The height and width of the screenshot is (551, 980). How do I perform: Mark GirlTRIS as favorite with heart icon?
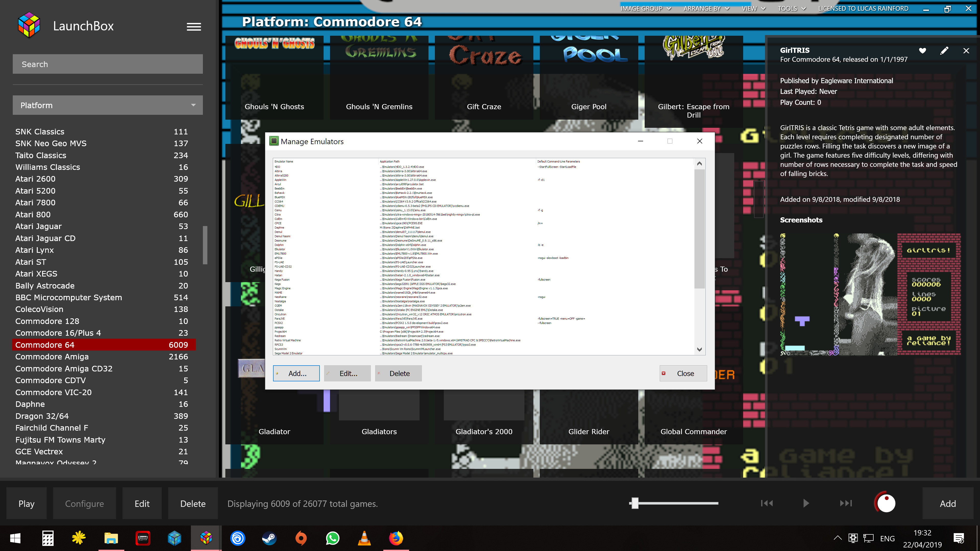[x=922, y=51]
